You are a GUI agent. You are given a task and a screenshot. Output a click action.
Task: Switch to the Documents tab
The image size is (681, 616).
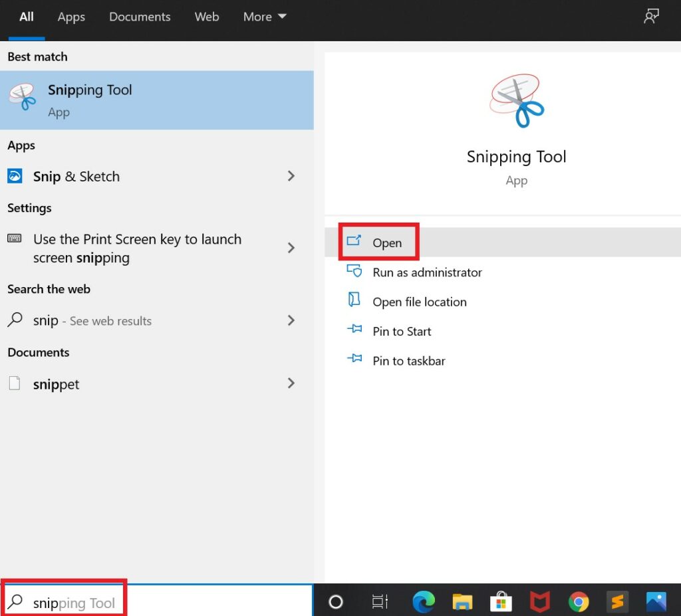(140, 17)
